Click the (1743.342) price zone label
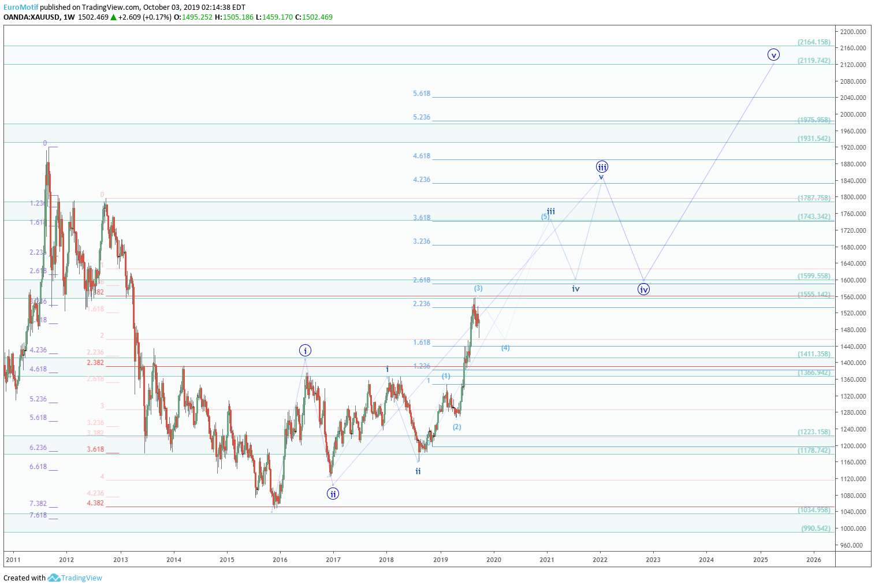Viewport: 875px width, 588px height. click(814, 217)
